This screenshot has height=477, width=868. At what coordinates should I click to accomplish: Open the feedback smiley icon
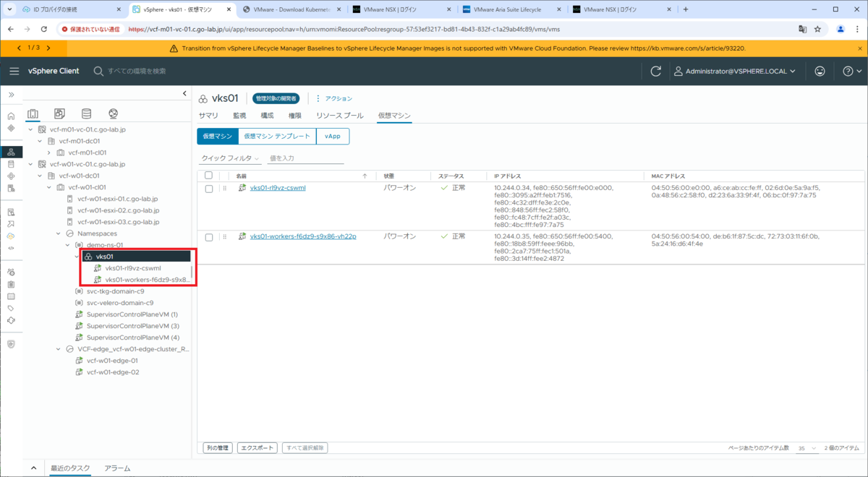(820, 72)
